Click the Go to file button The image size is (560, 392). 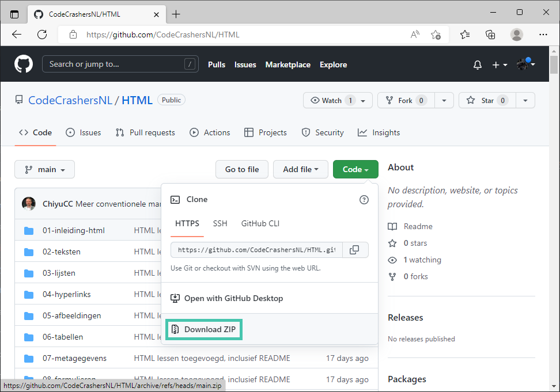pos(242,169)
